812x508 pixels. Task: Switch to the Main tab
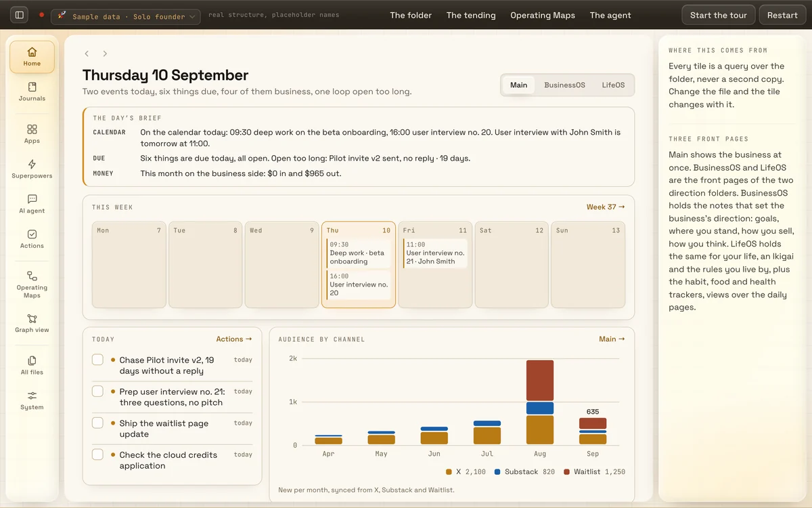click(519, 85)
